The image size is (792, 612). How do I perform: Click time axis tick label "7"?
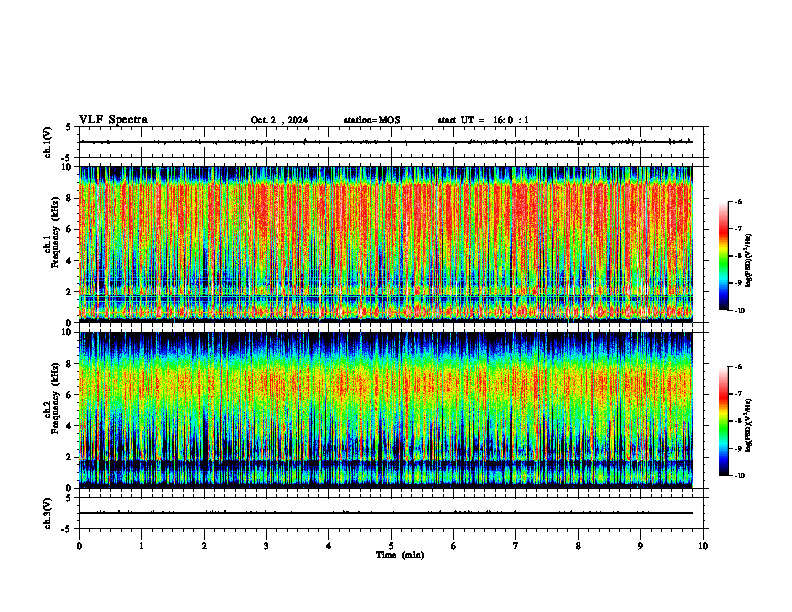(x=516, y=546)
